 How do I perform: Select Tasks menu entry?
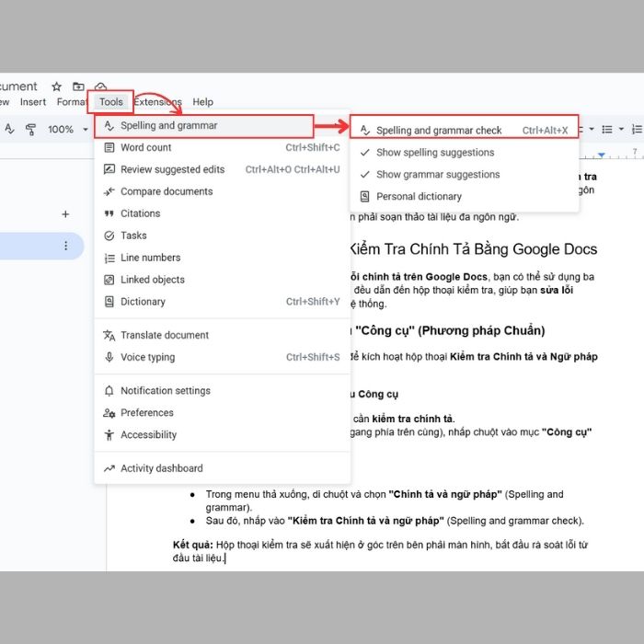pos(222,236)
